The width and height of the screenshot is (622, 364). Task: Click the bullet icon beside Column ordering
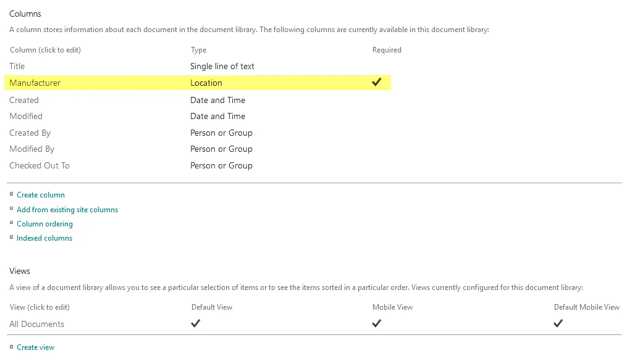click(12, 223)
